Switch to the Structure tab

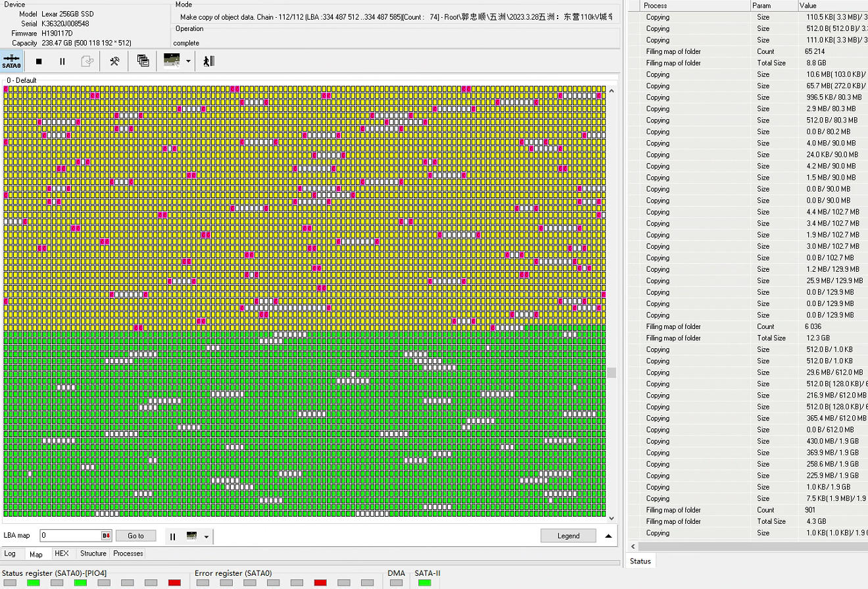point(93,553)
